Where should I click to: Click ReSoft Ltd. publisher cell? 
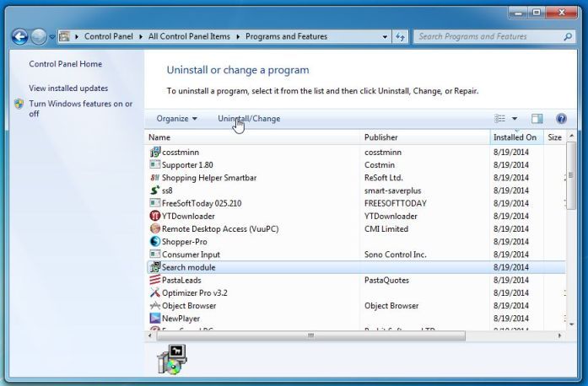[383, 178]
